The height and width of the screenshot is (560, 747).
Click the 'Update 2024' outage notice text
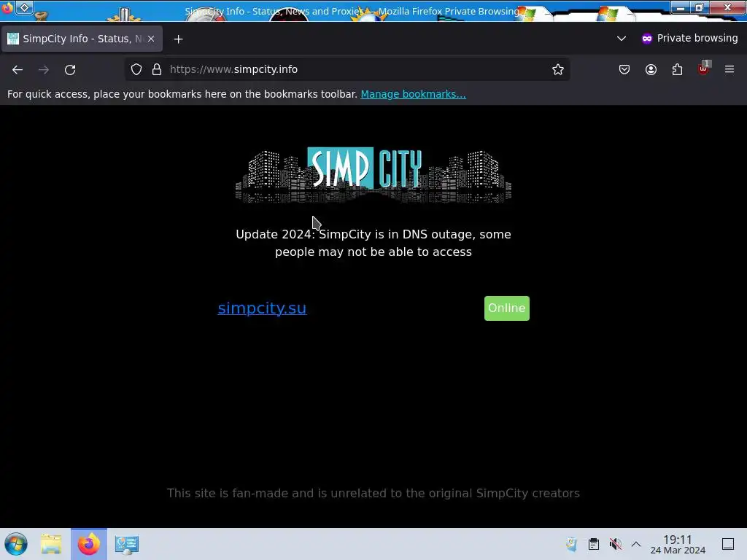pos(373,243)
